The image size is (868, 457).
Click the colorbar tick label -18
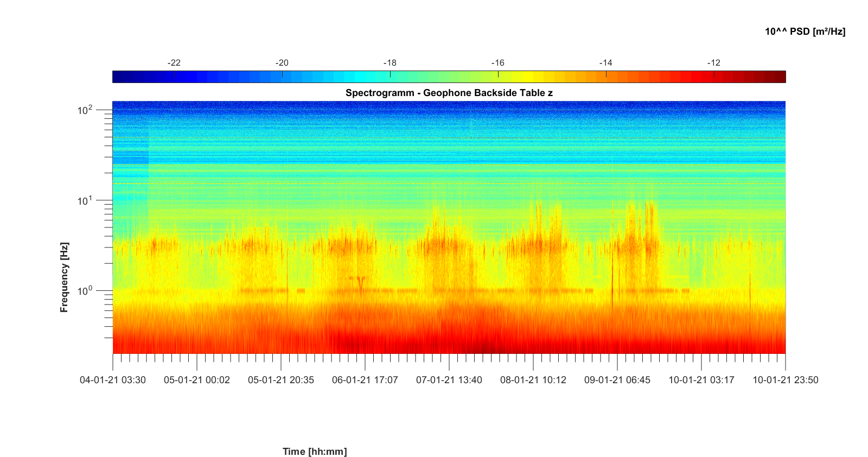coord(390,63)
